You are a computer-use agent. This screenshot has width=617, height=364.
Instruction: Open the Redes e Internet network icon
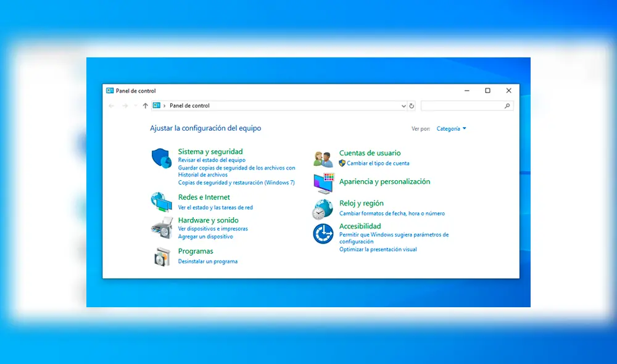point(161,202)
